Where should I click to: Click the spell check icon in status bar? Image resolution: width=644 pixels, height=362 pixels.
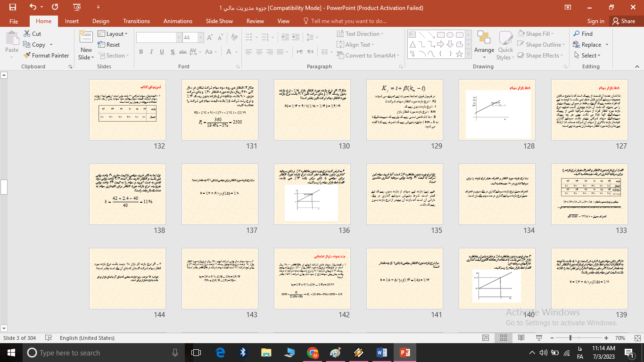(x=48, y=338)
